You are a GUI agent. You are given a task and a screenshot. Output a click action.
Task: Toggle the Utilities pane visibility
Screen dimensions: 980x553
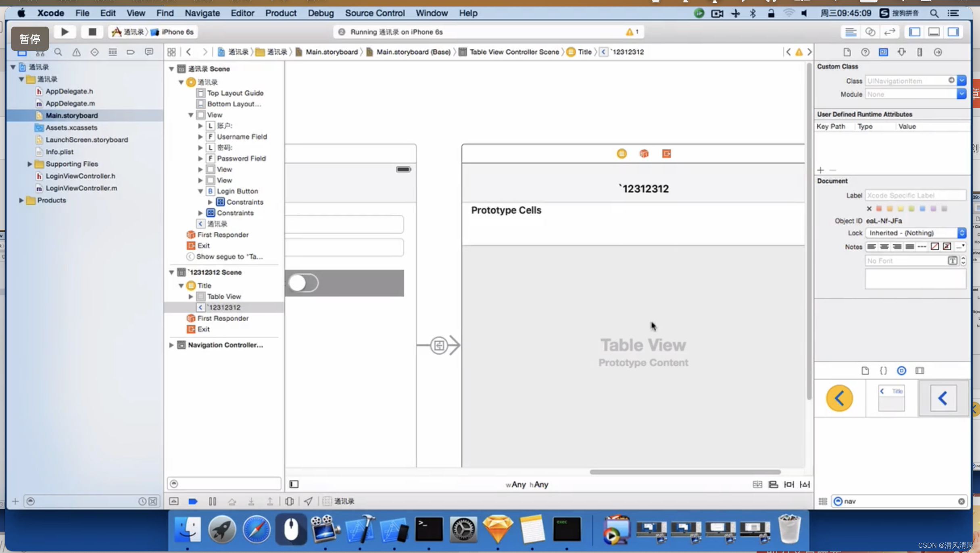pos(953,32)
